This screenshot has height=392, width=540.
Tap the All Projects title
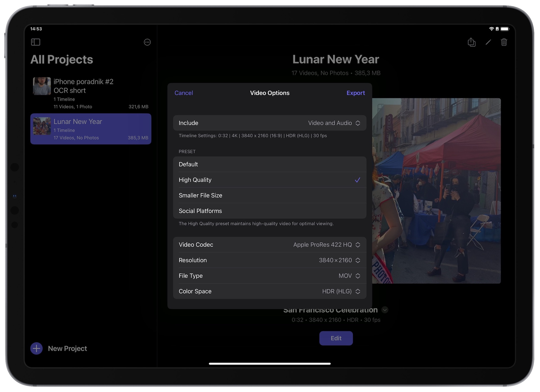[x=62, y=60]
